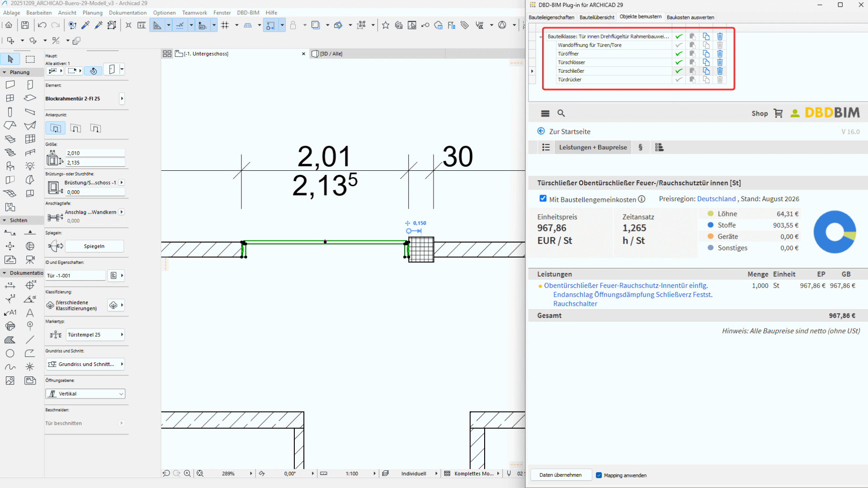Toggle Mit Baustellengemeinkosten checkbox

pyautogui.click(x=543, y=199)
